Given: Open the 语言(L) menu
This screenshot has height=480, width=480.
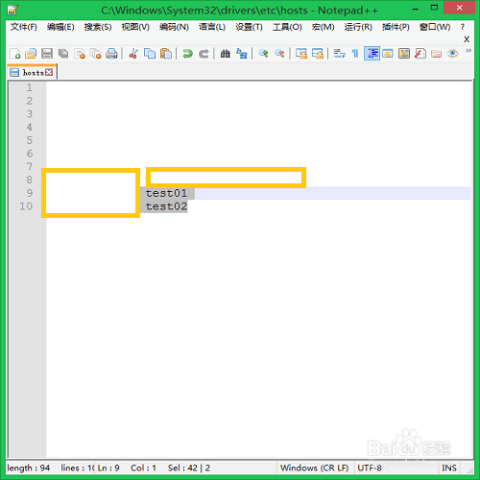Looking at the screenshot, I should click(x=212, y=27).
